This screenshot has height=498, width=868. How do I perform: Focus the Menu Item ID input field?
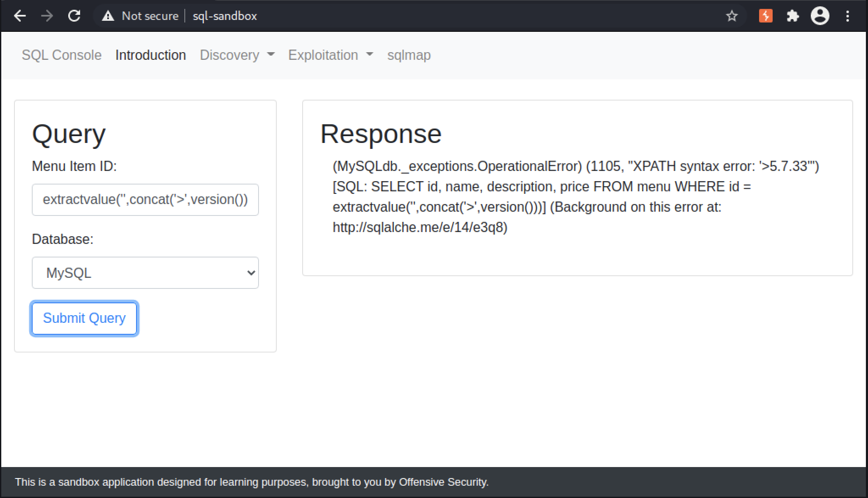click(x=145, y=200)
